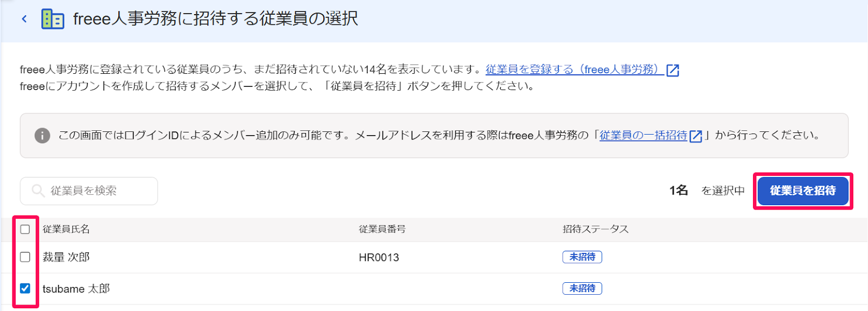Click external-link icon after 従業員を登録する link

coord(673,70)
